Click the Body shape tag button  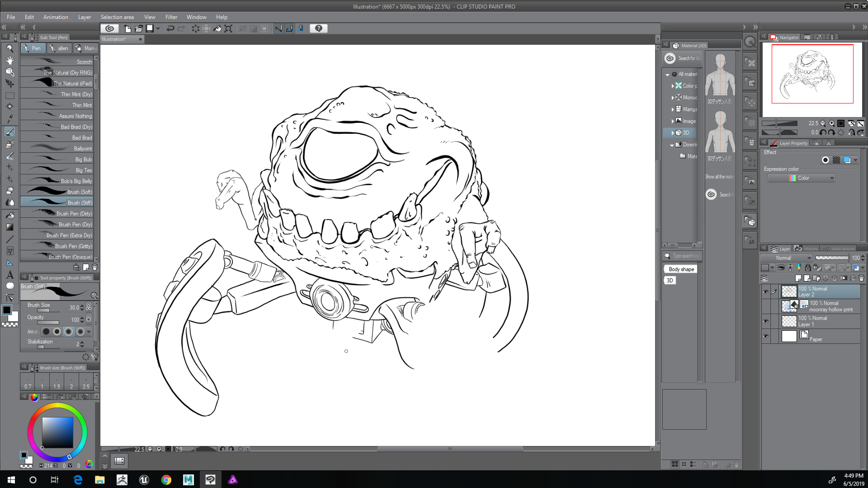coord(681,269)
